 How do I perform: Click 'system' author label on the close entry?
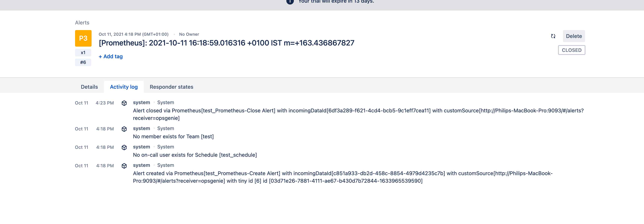tap(141, 102)
